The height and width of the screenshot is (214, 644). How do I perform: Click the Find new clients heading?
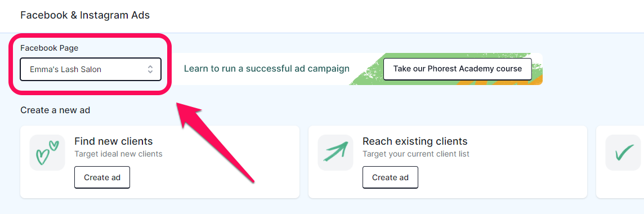113,141
